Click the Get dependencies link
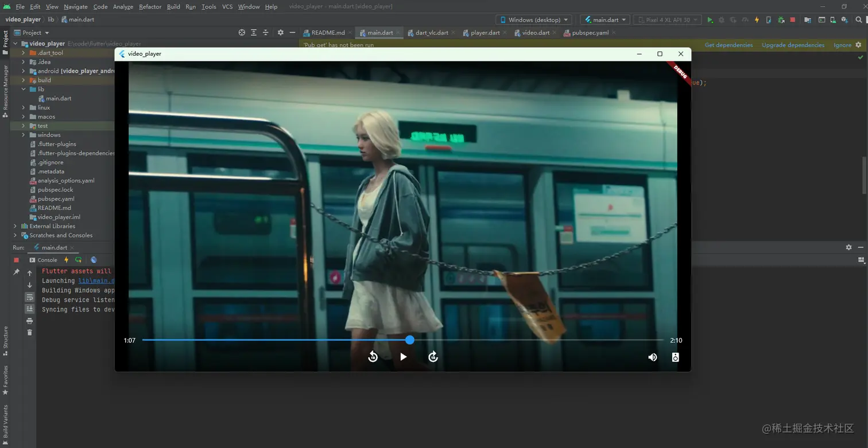Screen dimensions: 868x448 click(x=728, y=45)
